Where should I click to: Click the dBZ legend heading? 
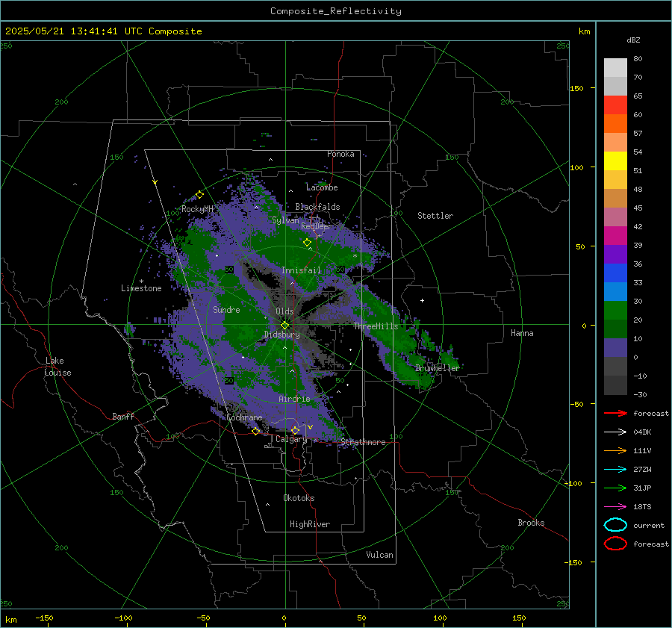[x=633, y=40]
